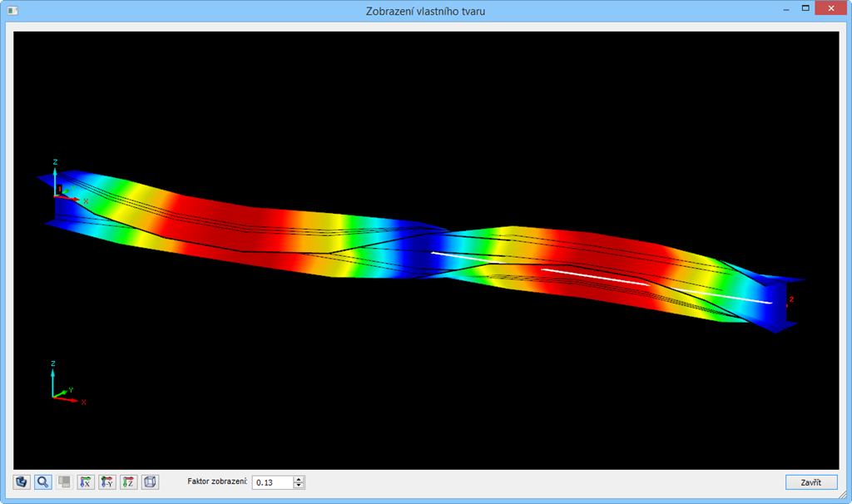This screenshot has height=504, width=852.
Task: Select the view along X axis icon
Action: (85, 482)
